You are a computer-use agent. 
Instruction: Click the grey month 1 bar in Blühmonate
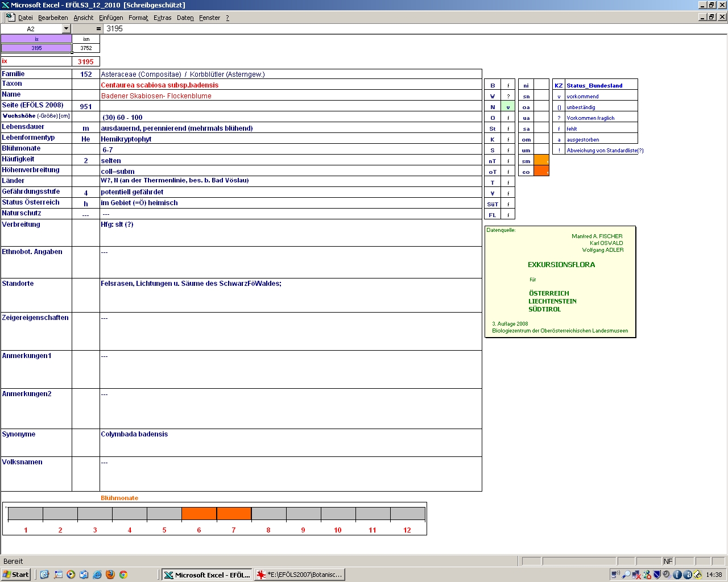point(26,514)
